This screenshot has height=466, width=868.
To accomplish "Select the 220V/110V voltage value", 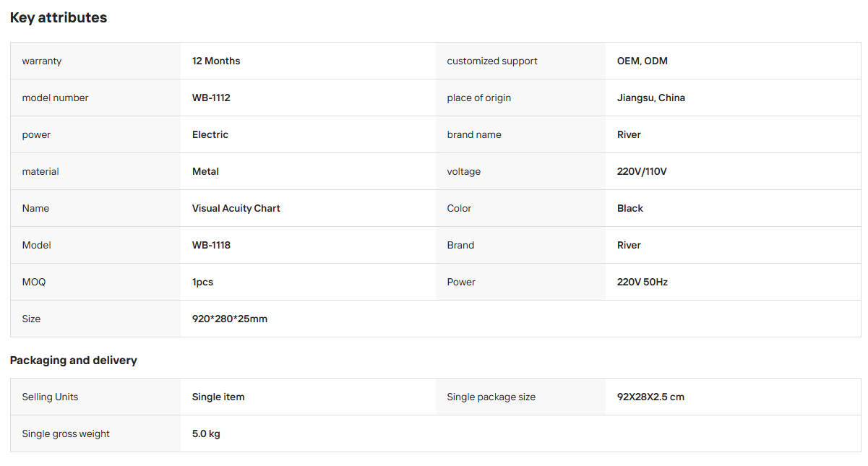I will [x=642, y=171].
